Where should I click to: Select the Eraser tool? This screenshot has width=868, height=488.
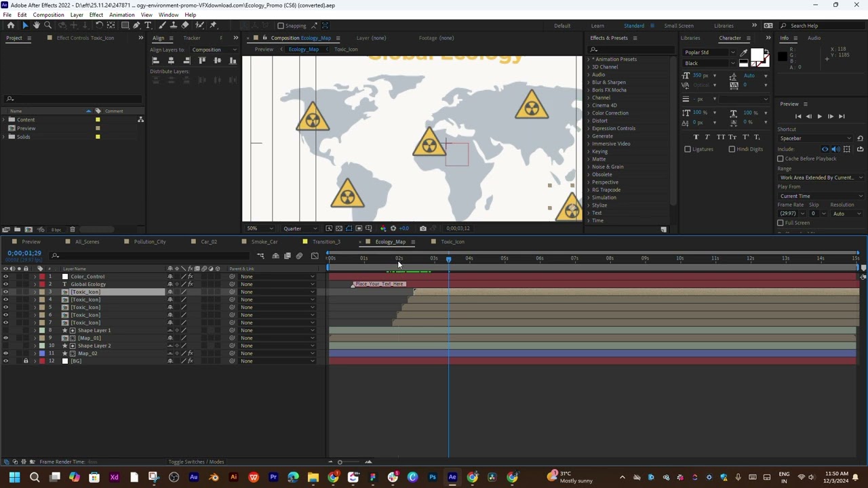pyautogui.click(x=185, y=25)
